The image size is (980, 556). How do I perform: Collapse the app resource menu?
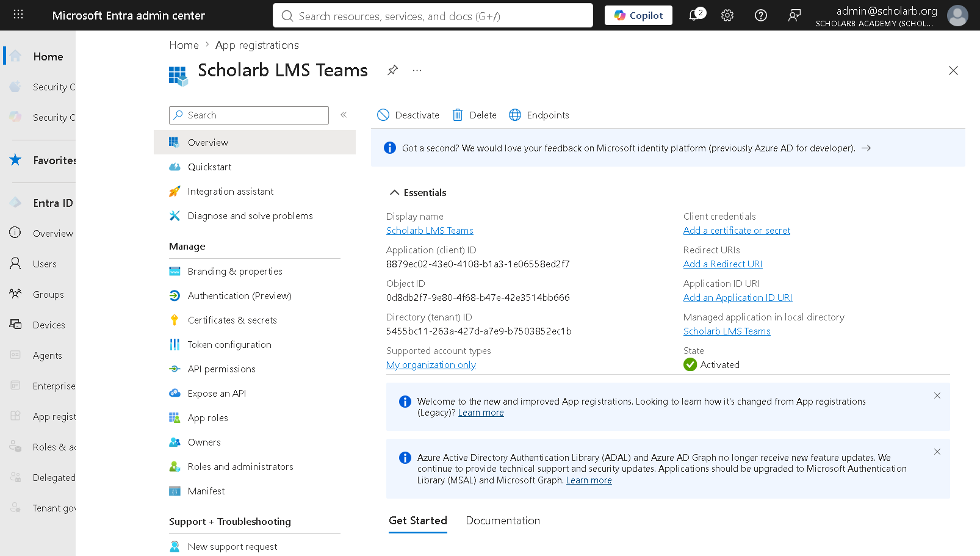click(x=344, y=115)
